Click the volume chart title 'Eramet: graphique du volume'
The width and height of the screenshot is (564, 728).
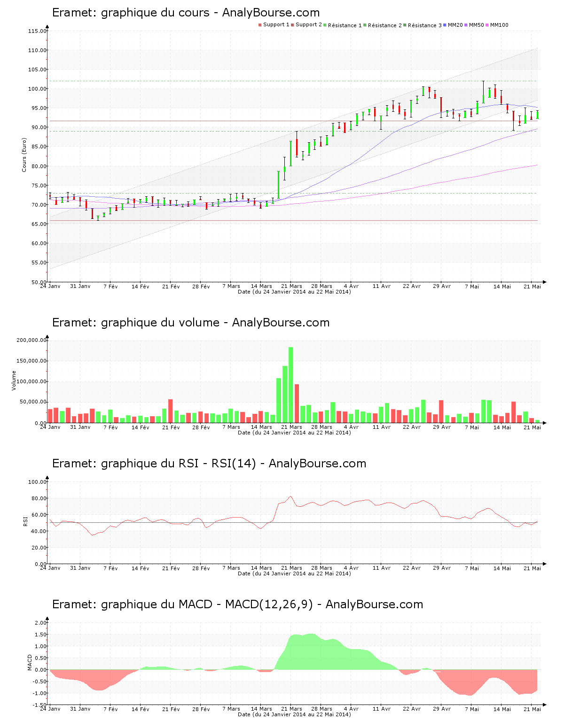coord(136,323)
